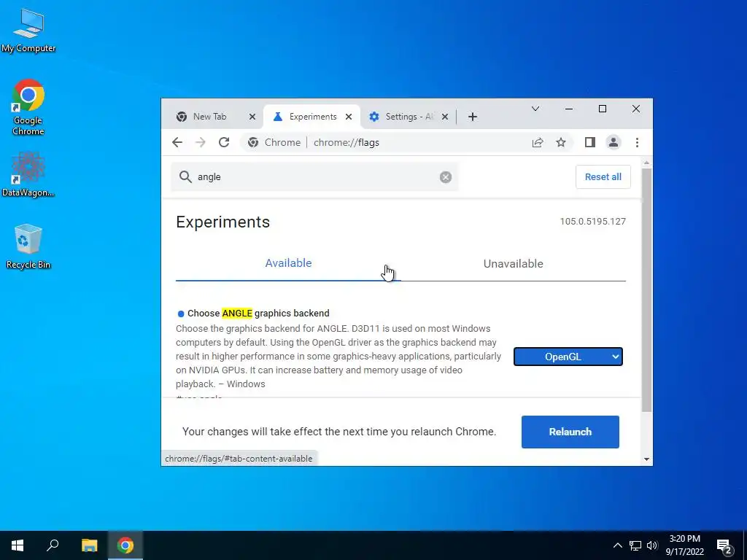Switch to Unavailable experiments tab
747x560 pixels.
point(513,263)
